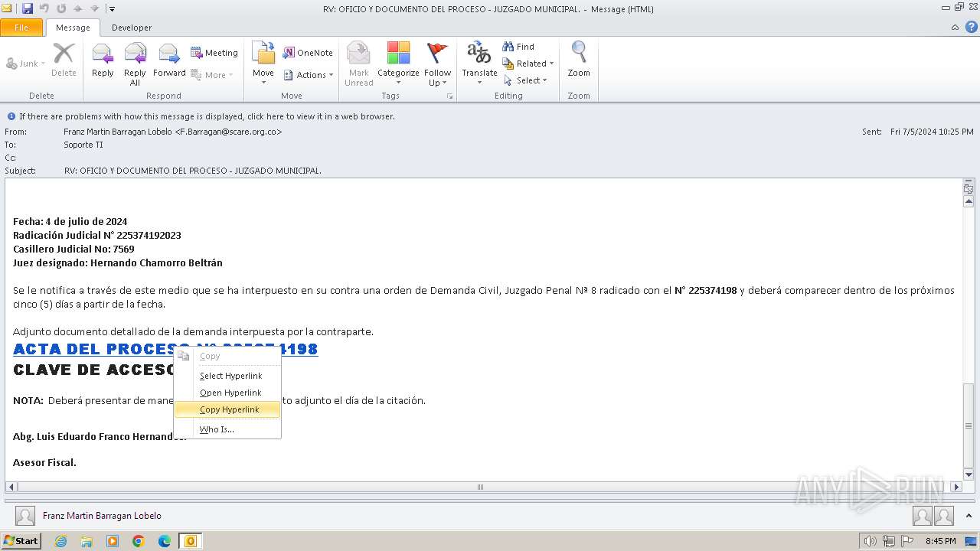Open Microsoft Edge from taskbar
Image resolution: width=980 pixels, height=551 pixels.
click(165, 541)
